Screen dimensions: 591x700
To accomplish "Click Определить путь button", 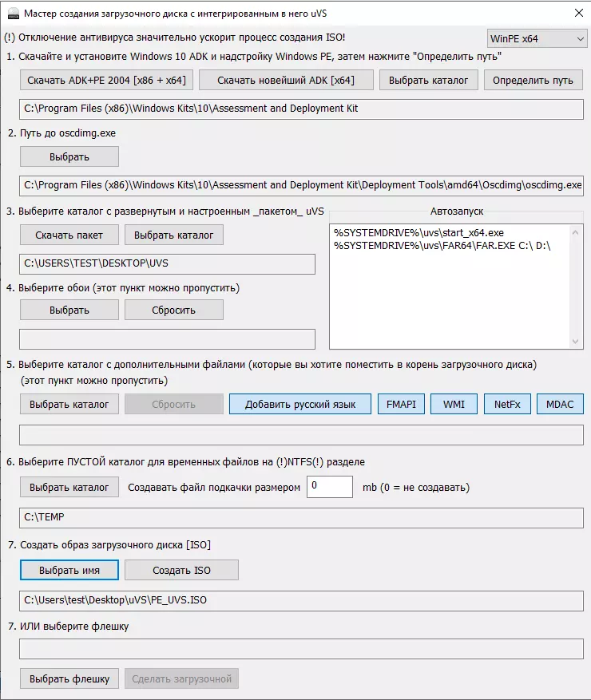I will click(533, 81).
